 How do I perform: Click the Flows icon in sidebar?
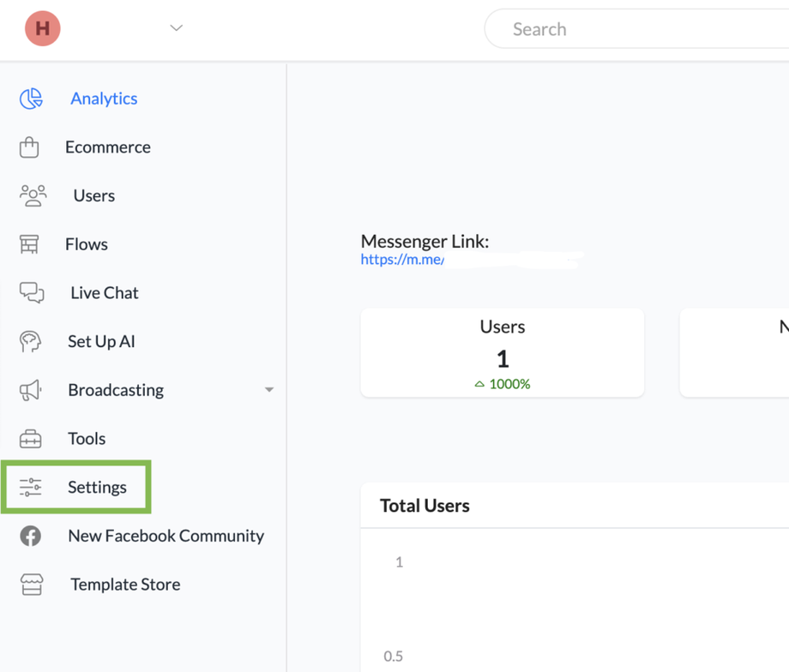[x=29, y=244]
